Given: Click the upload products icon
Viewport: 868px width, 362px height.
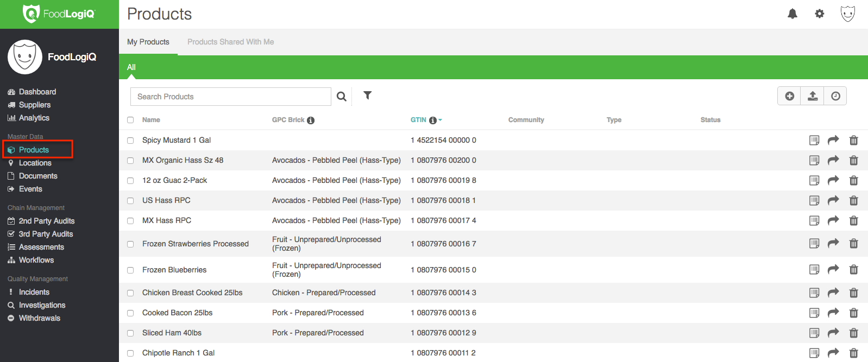Looking at the screenshot, I should 813,96.
